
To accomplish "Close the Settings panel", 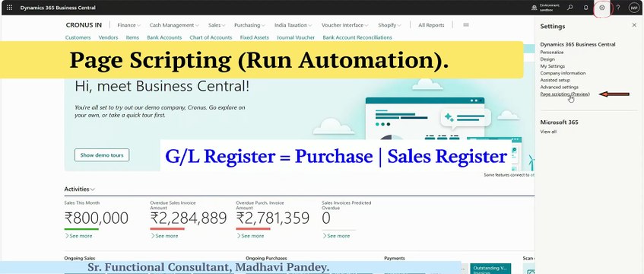I will click(x=633, y=25).
